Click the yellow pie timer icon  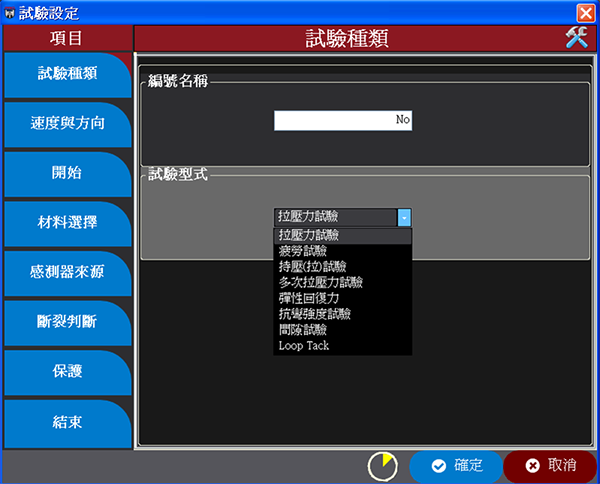click(x=382, y=466)
